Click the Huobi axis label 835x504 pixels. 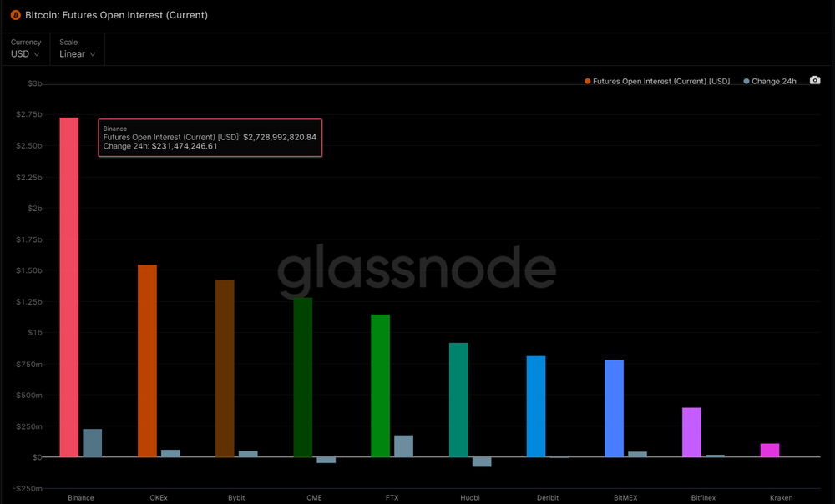click(x=469, y=497)
